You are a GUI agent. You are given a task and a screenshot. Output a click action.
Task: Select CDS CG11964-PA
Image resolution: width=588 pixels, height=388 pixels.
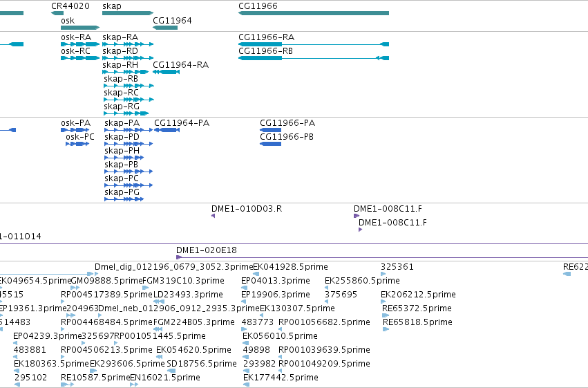(167, 130)
